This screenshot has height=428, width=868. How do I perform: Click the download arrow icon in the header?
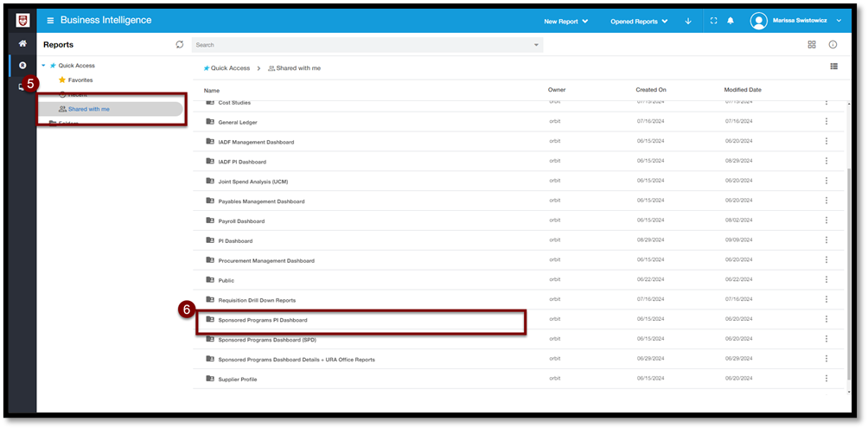click(688, 21)
